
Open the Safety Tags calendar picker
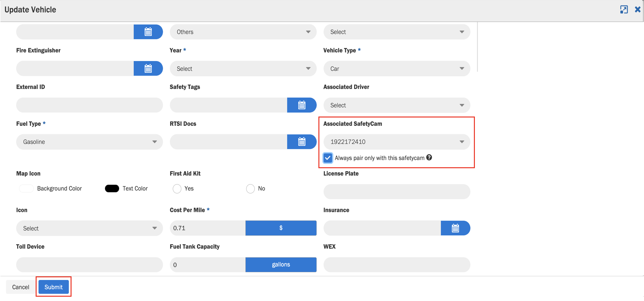click(301, 105)
